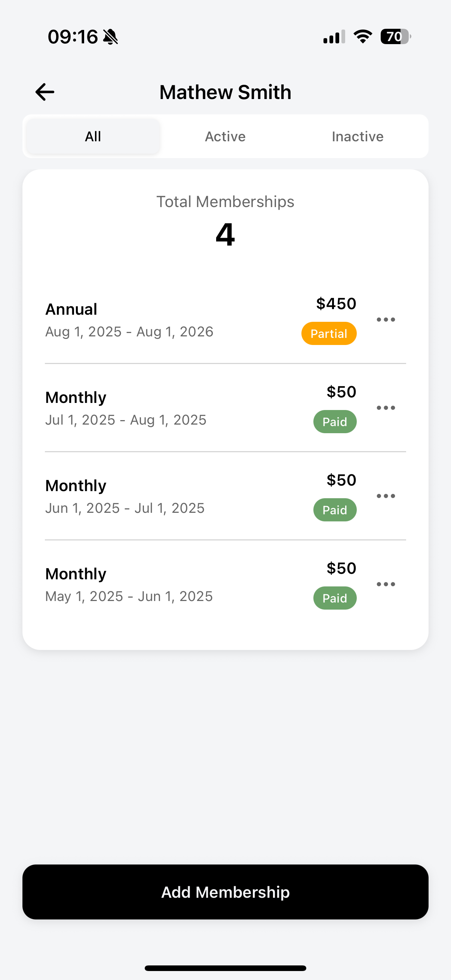The image size is (451, 980).
Task: Tap the Total Memberships count
Action: [x=225, y=234]
